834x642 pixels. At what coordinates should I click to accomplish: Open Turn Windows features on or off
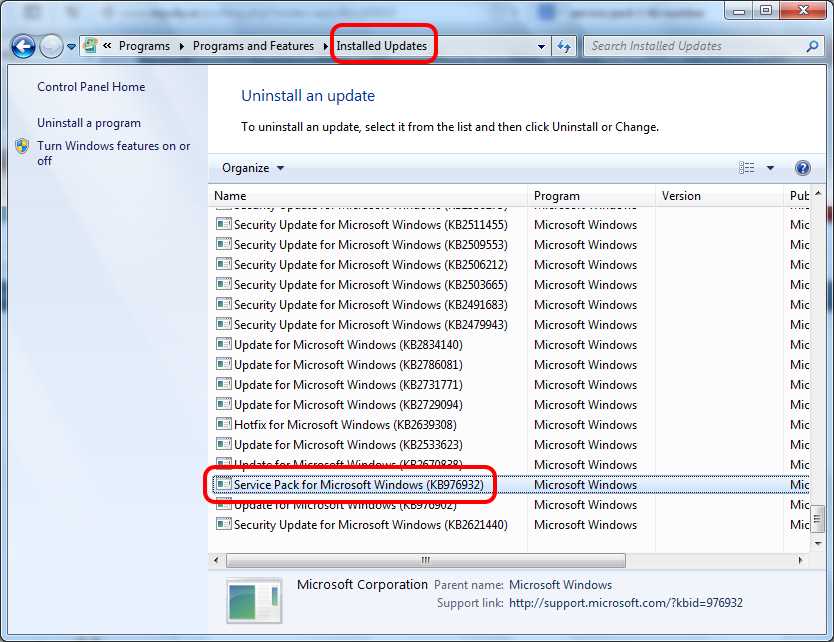pos(113,153)
